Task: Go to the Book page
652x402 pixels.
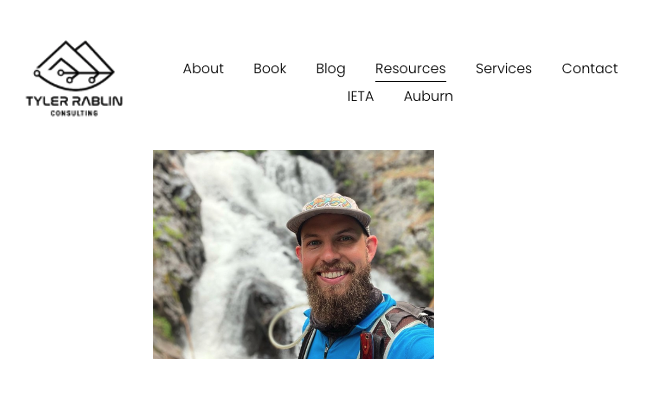Action: point(270,68)
